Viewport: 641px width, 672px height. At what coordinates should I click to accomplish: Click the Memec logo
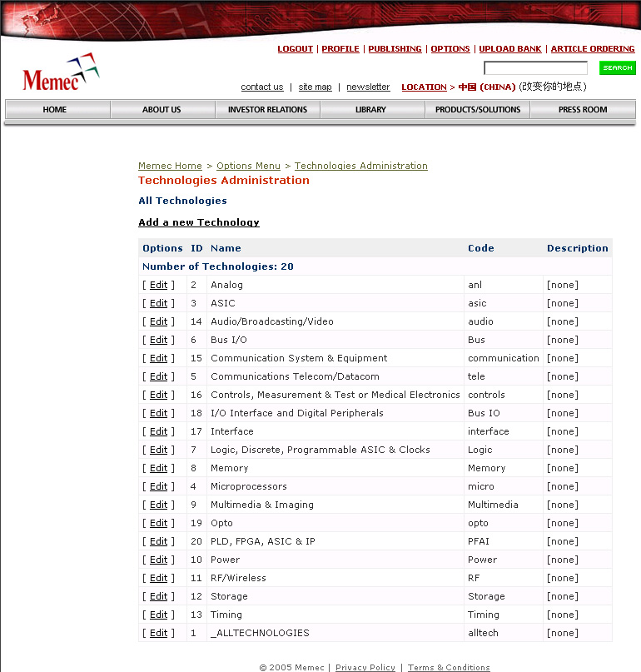click(x=61, y=72)
